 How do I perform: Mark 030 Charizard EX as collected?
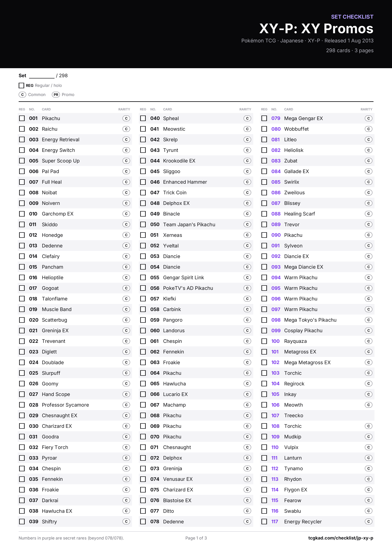pos(22,426)
